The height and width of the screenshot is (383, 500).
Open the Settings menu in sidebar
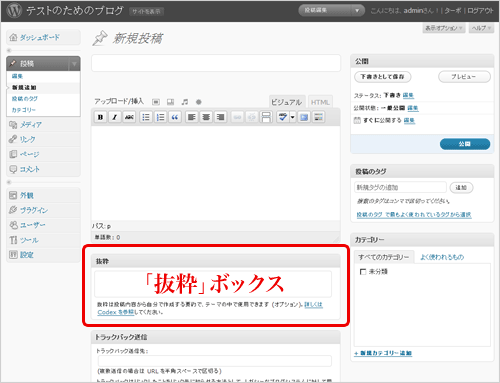43,255
